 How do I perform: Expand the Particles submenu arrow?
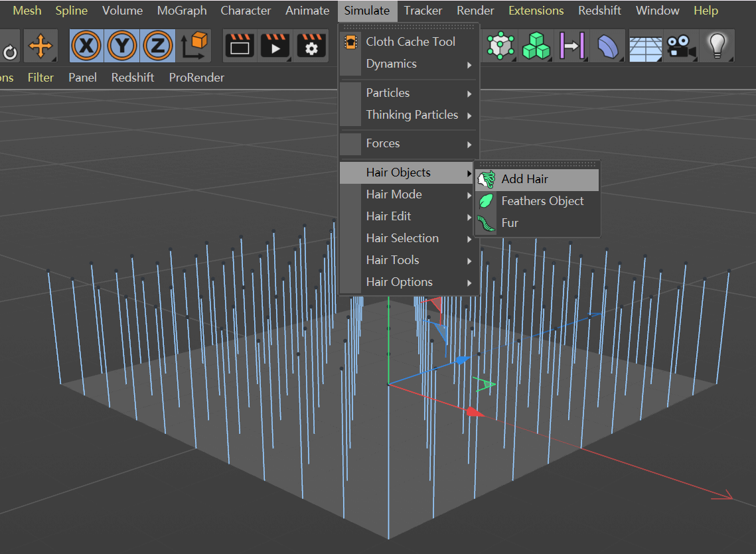(469, 94)
